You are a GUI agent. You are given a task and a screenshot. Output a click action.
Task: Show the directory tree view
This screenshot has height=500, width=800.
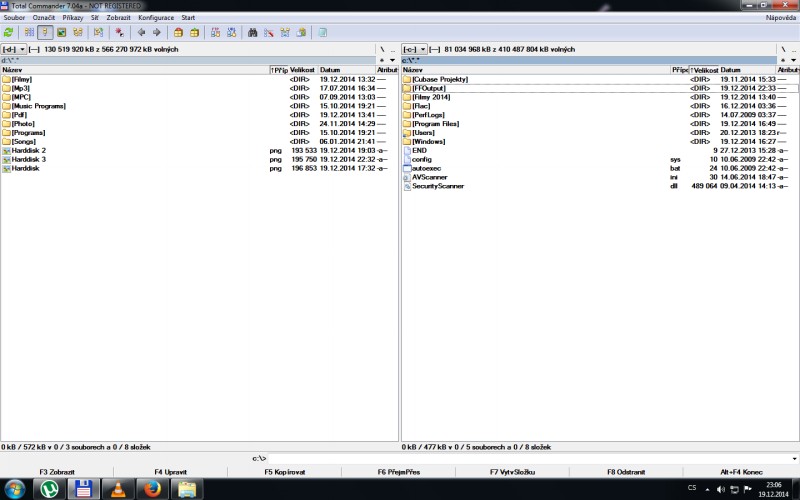(x=78, y=33)
